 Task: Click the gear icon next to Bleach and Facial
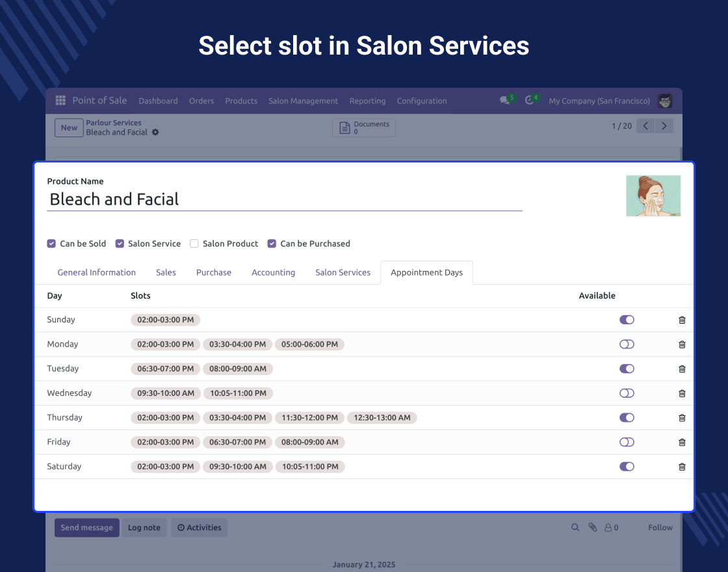click(155, 133)
